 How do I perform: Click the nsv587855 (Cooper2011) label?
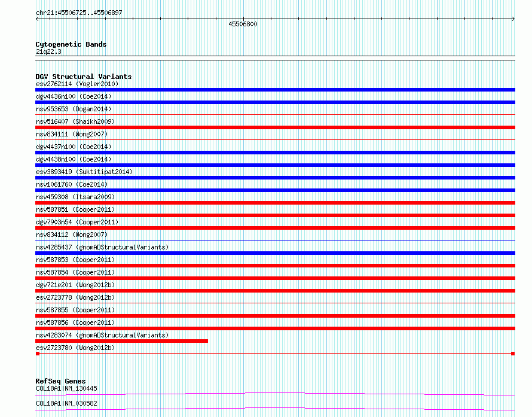pos(75,310)
